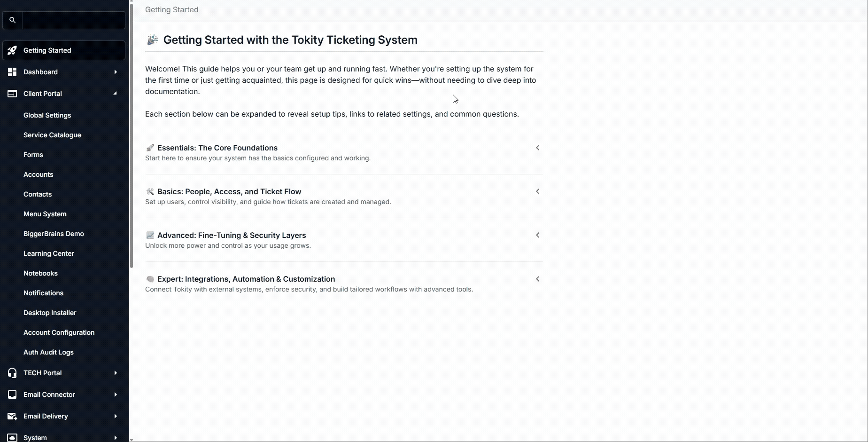Open Service Catalogue menu item

[52, 135]
